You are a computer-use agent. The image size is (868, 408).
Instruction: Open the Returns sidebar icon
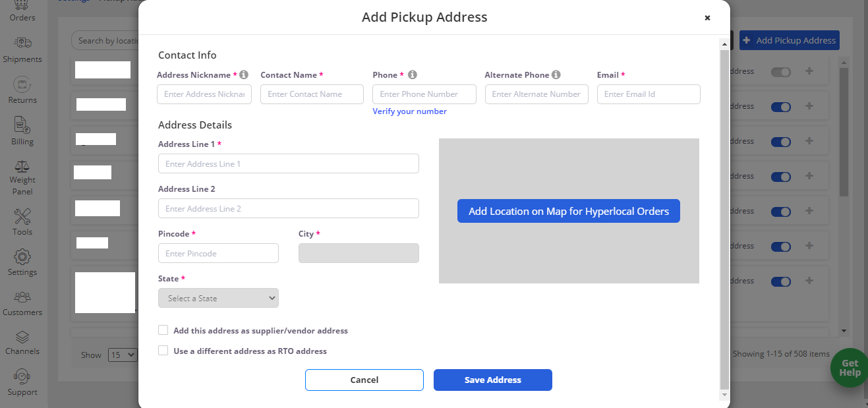(x=22, y=84)
